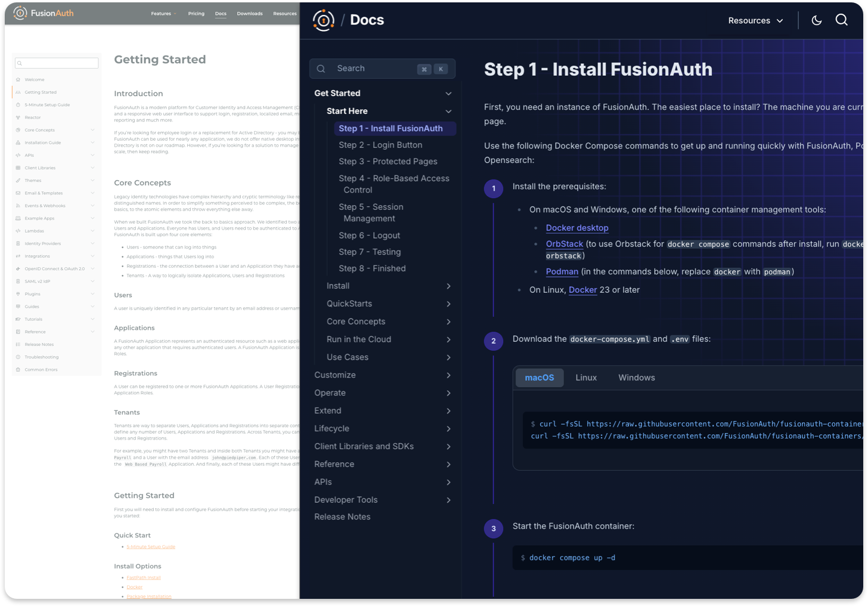Open the Docker desktop link
This screenshot has height=606, width=868.
click(577, 228)
